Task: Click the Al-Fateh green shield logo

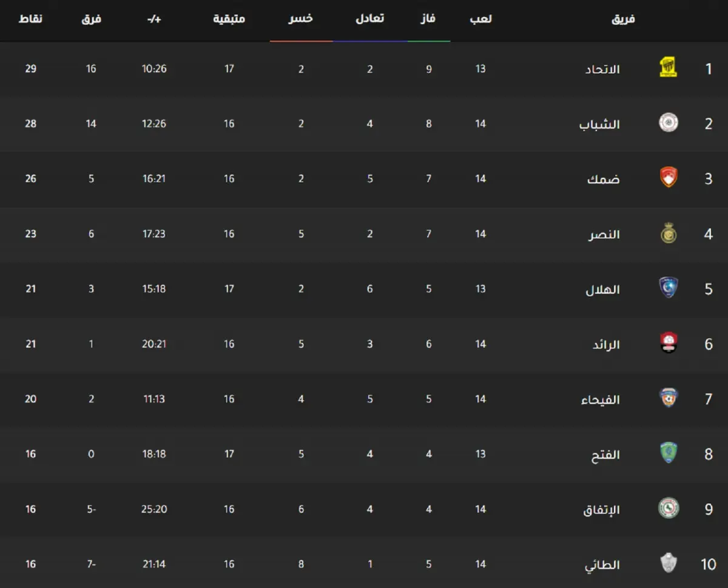Action: (x=668, y=453)
